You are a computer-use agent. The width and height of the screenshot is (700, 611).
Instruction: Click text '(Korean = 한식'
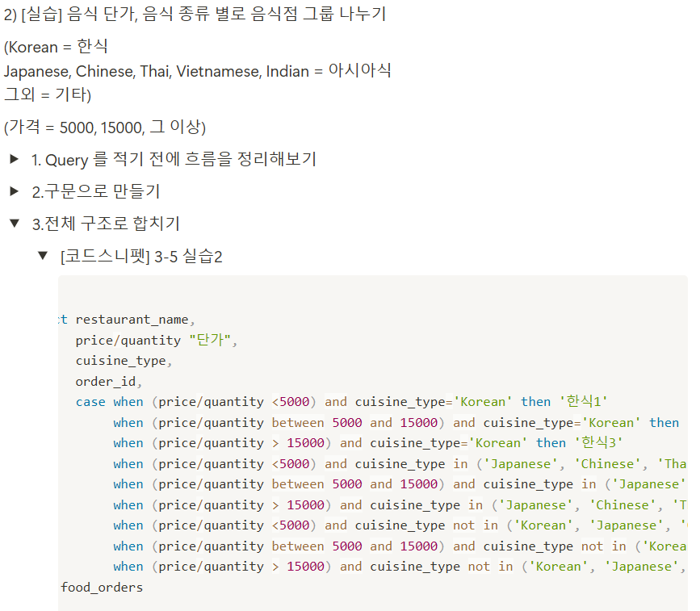[56, 47]
